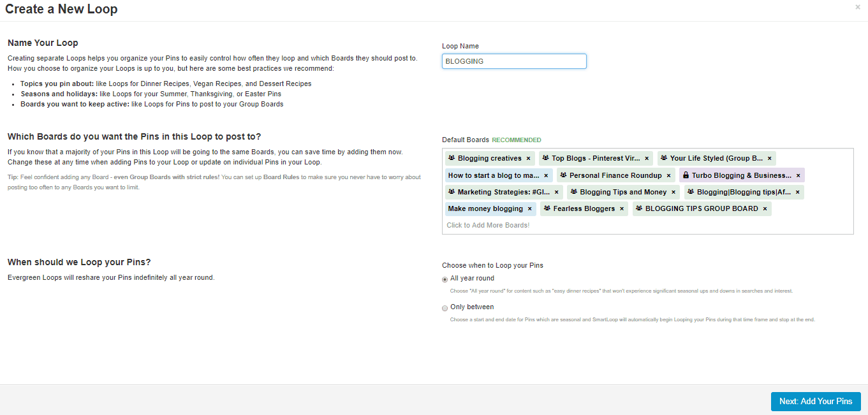Click to Add More Boards field
Image resolution: width=868 pixels, height=415 pixels.
tap(488, 225)
